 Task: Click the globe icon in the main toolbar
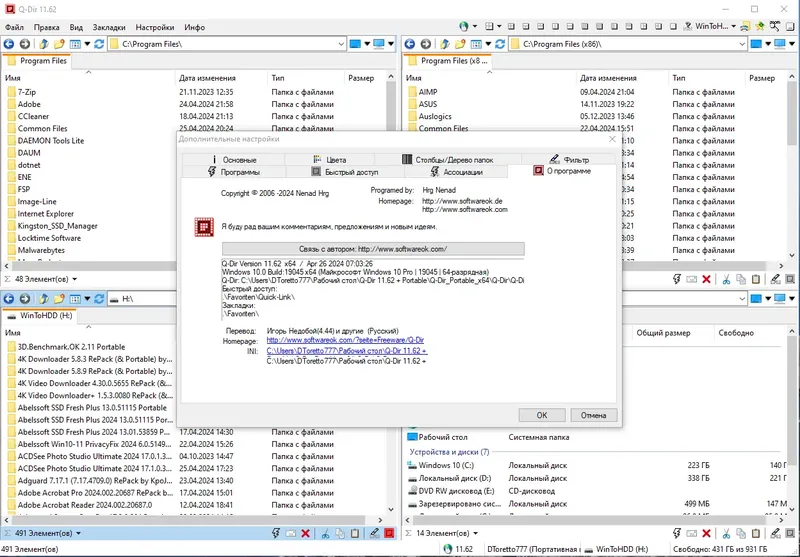pyautogui.click(x=463, y=27)
